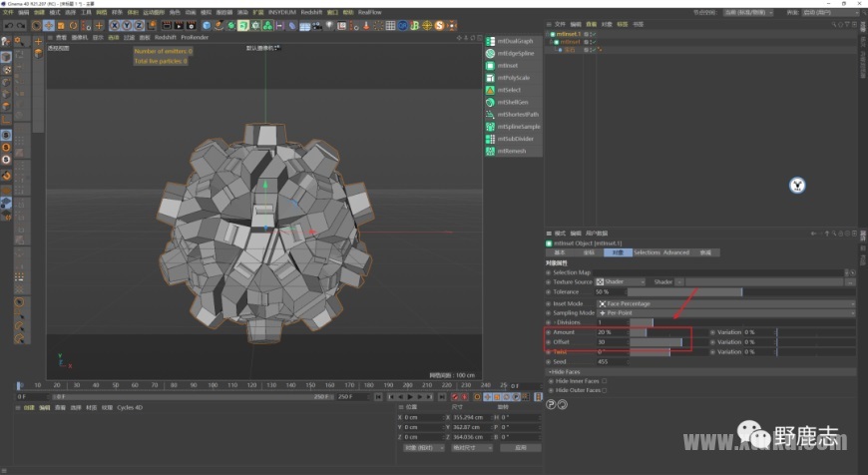Toggle the Offset parameter keyframe circle
This screenshot has width=868, height=475.
(549, 342)
